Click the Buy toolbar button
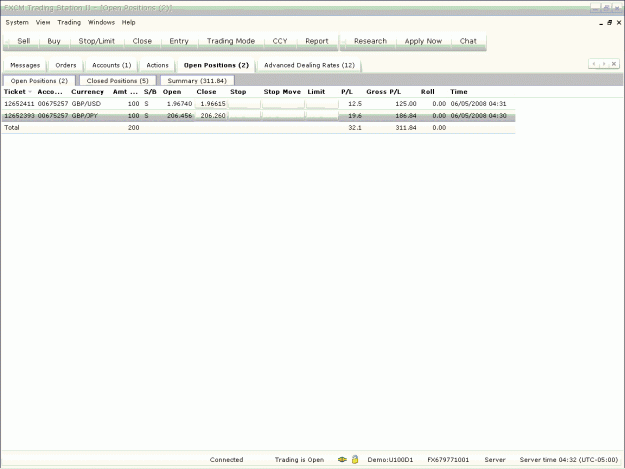This screenshot has height=469, width=625. 54,41
